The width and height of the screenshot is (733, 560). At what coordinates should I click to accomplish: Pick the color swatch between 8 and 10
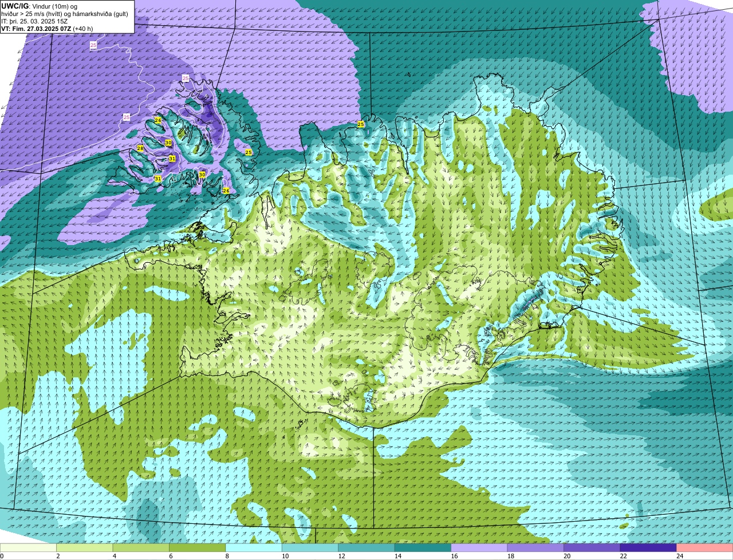point(254,547)
